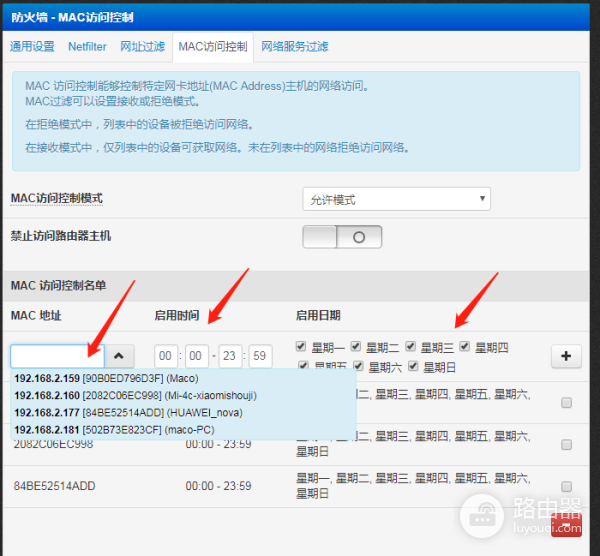Collapse the MAC address suggestion list arrow
600x556 pixels.
click(x=118, y=356)
